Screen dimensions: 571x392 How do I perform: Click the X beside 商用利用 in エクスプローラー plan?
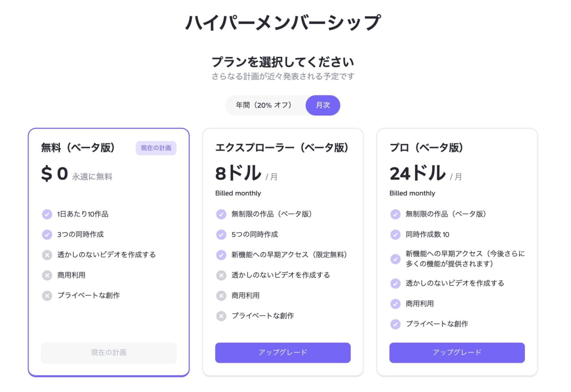[x=221, y=296]
